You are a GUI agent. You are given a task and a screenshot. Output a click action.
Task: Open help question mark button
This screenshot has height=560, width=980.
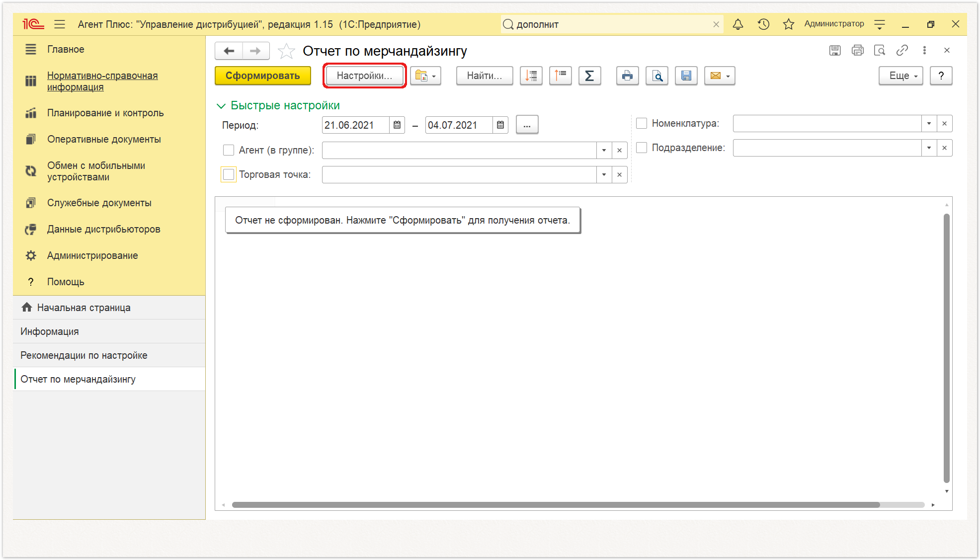(x=941, y=76)
